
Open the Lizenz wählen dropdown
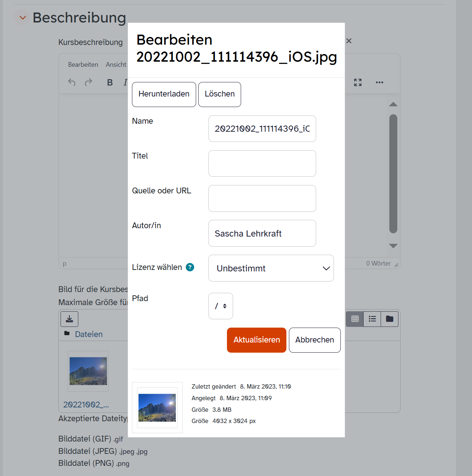tap(271, 268)
